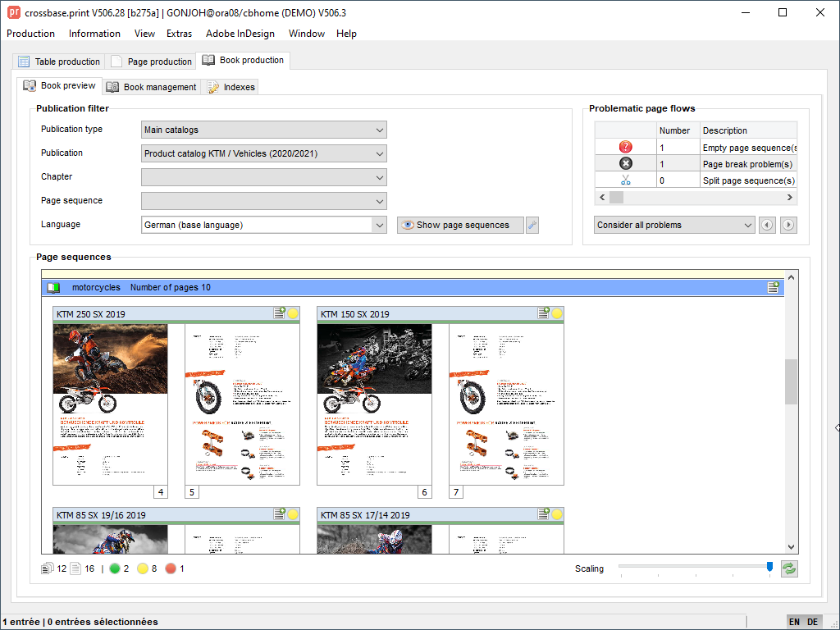Click yellow status dot of KTM 250 SX 2019

point(293,314)
